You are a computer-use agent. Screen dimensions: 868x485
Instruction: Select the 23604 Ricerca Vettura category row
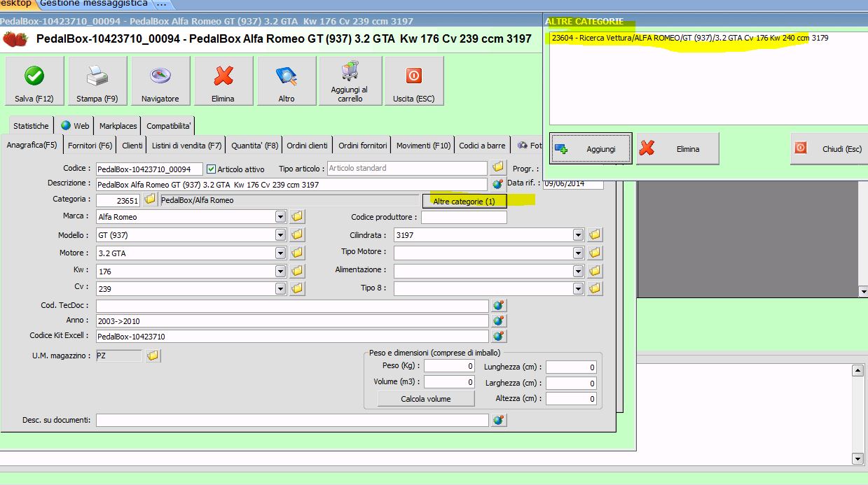(690, 38)
